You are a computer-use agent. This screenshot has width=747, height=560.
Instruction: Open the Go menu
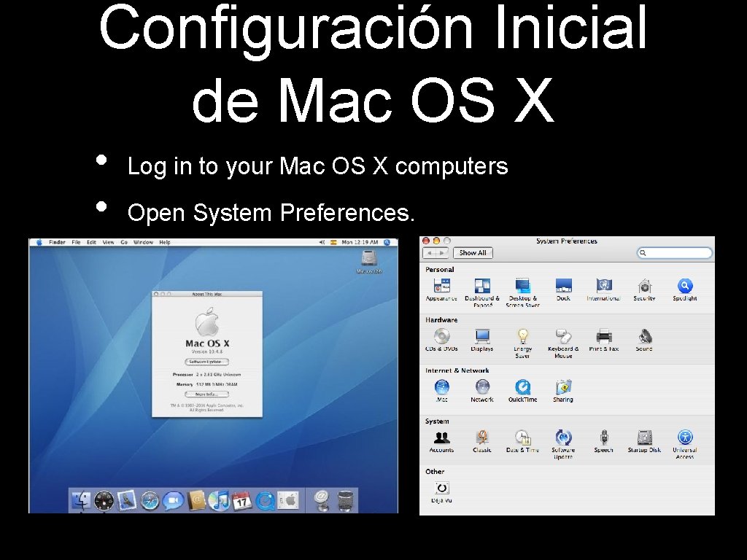pos(124,242)
